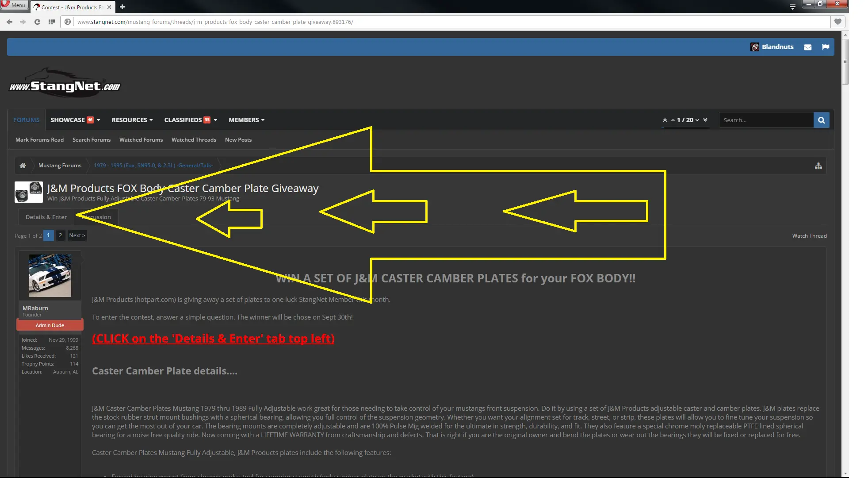Viewport: 868px width, 478px height.
Task: Click the caster camber plate thread thumbnail
Action: (x=29, y=192)
